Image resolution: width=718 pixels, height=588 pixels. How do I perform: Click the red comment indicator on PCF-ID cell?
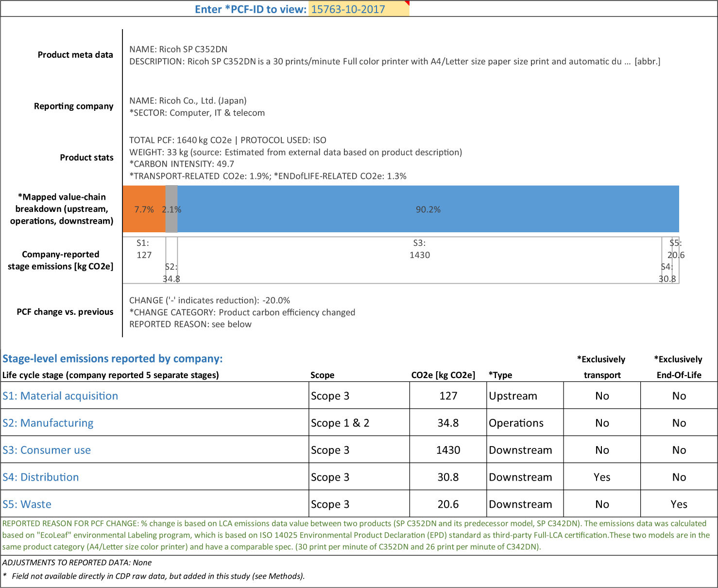coord(407,3)
